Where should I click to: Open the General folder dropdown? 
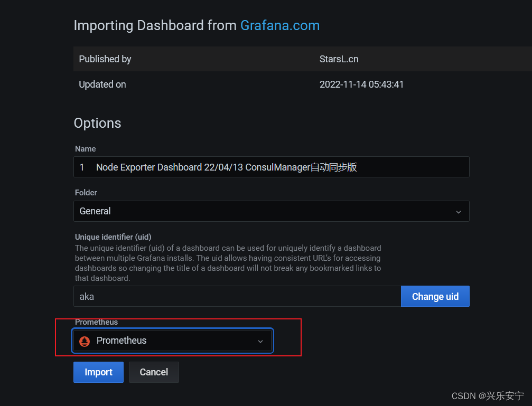pyautogui.click(x=272, y=211)
